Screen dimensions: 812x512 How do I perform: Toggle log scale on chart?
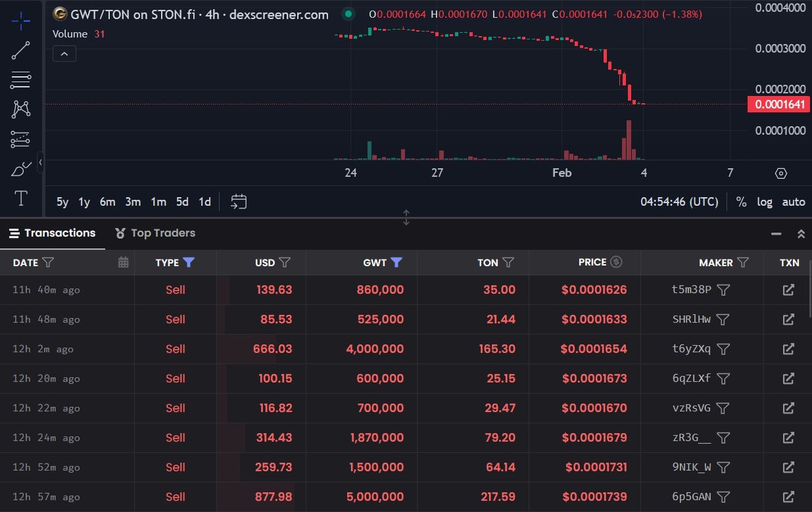[765, 202]
